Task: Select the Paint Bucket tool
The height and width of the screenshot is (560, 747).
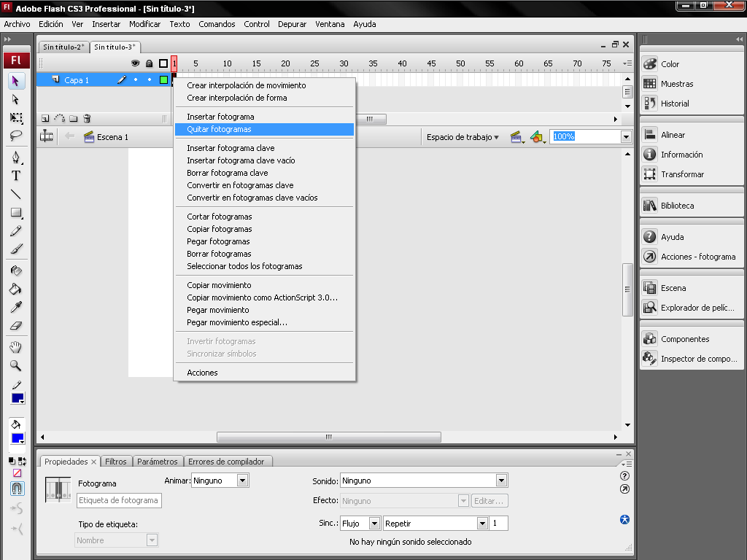Action: coord(16,289)
